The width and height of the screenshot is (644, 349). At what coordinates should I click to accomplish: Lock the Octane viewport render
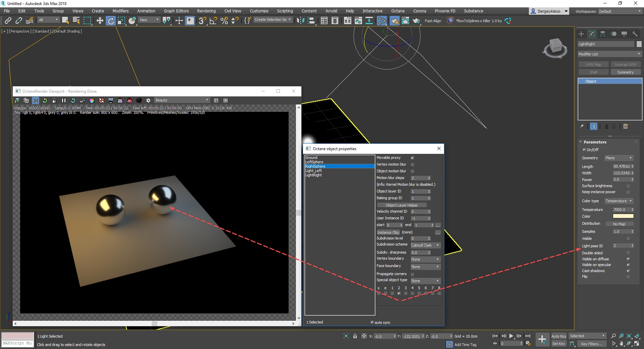(54, 100)
